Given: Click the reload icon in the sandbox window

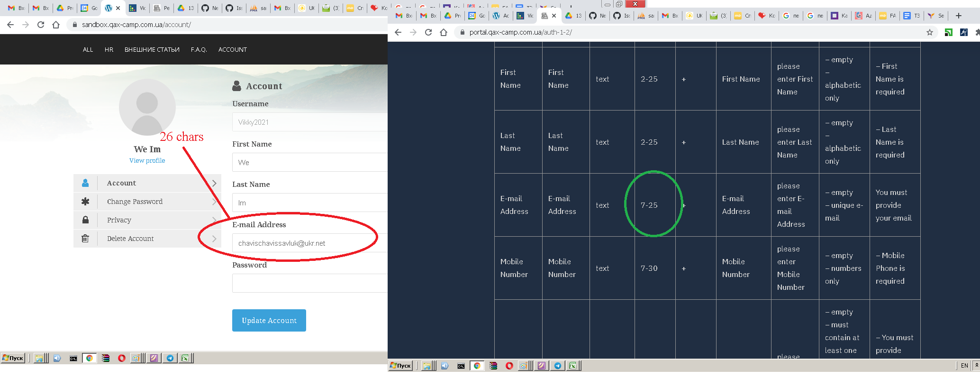Looking at the screenshot, I should [41, 25].
